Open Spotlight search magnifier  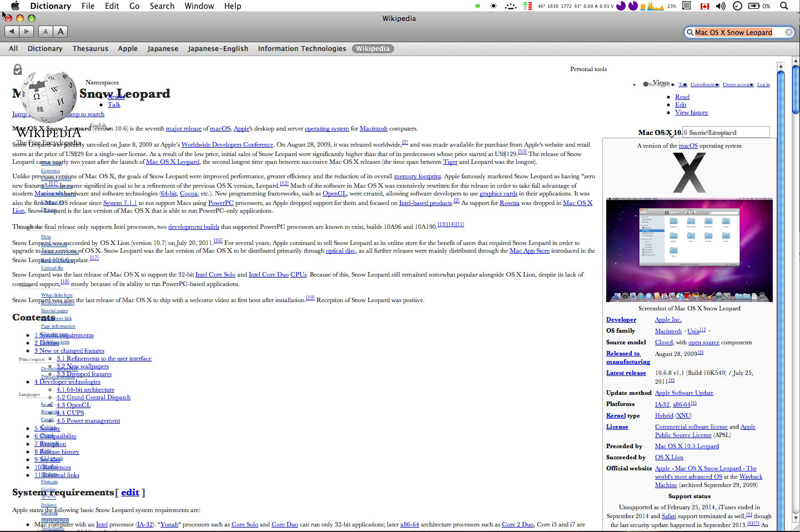click(x=784, y=6)
